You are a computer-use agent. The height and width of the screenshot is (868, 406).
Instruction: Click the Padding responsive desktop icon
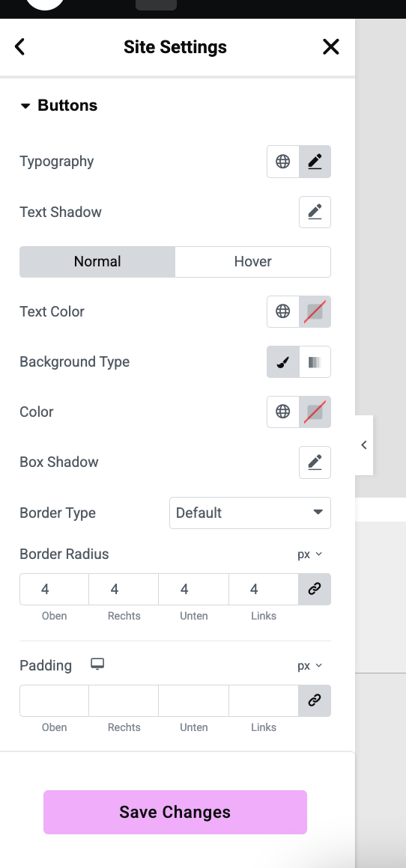(97, 664)
